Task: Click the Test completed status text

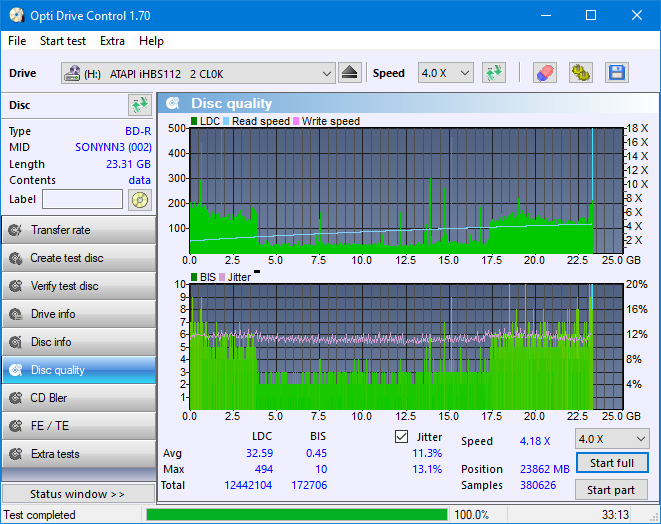Action: click(x=40, y=515)
